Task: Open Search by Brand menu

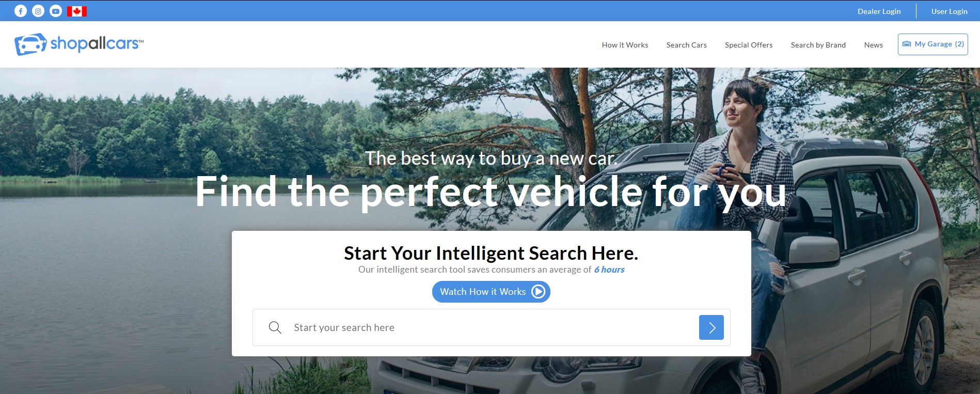Action: click(818, 45)
